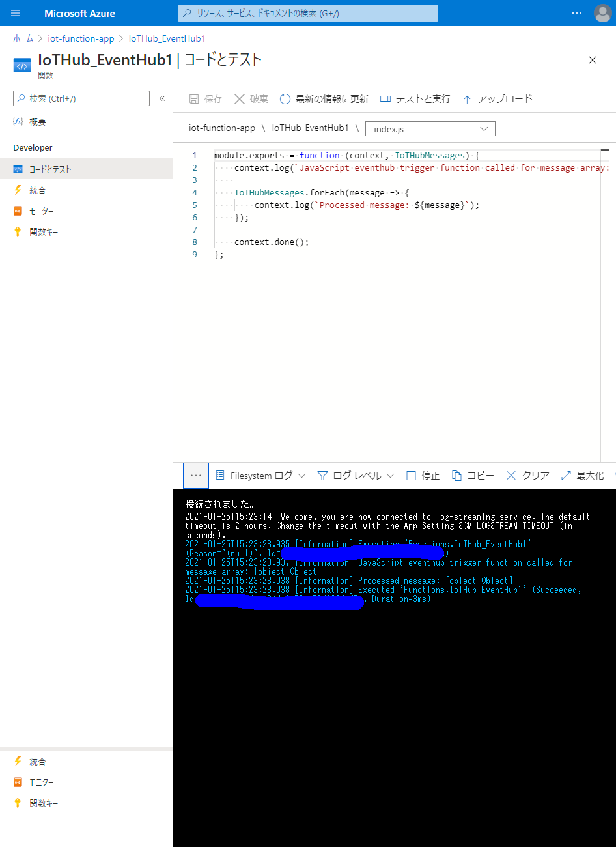
Task: Open モニター in the sidebar
Action: pos(41,211)
